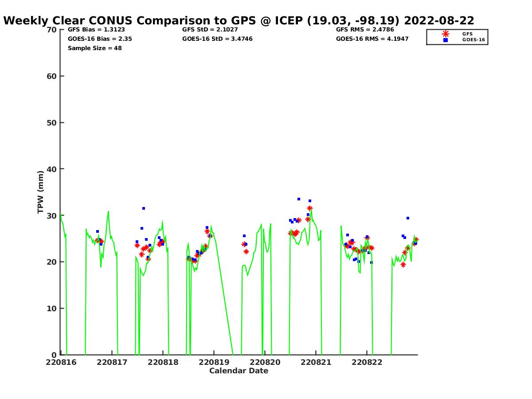
Task: Click the TPW (mm) y-axis label
Action: (x=41, y=192)
